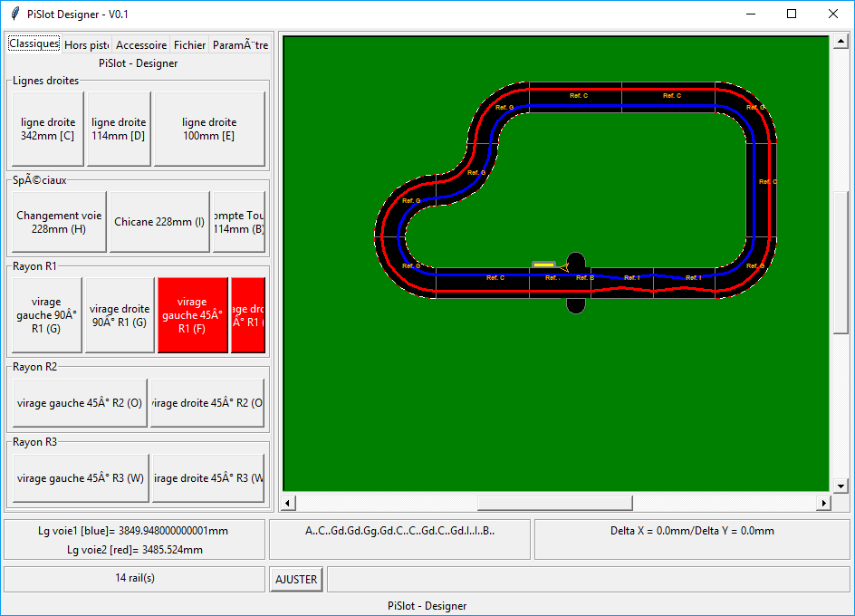Insert the Chicane 228mm (I) piece

click(159, 222)
